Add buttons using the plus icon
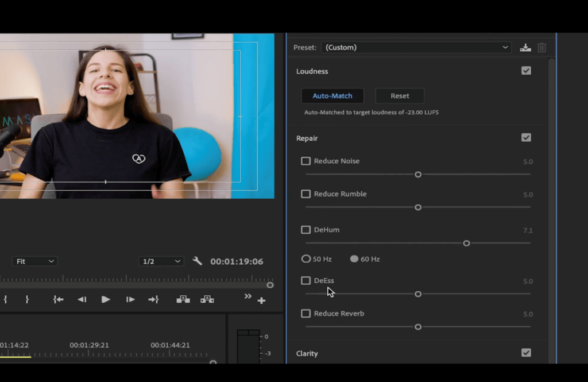 pyautogui.click(x=262, y=299)
